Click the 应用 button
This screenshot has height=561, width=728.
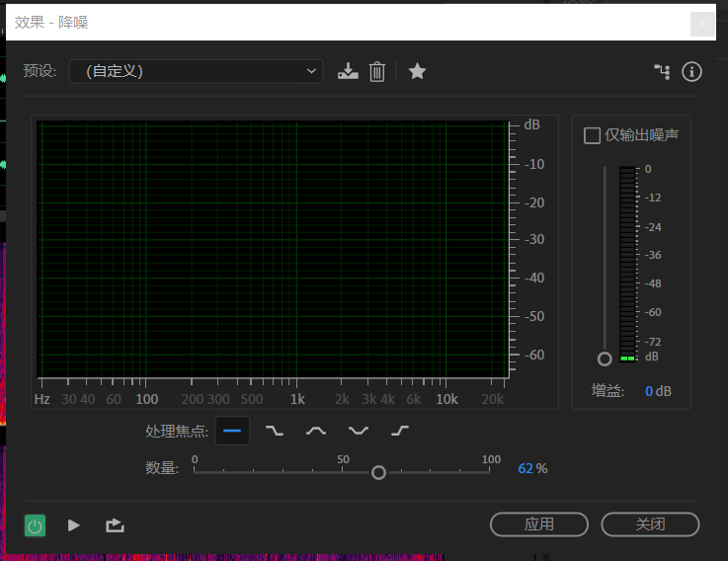pyautogui.click(x=538, y=524)
